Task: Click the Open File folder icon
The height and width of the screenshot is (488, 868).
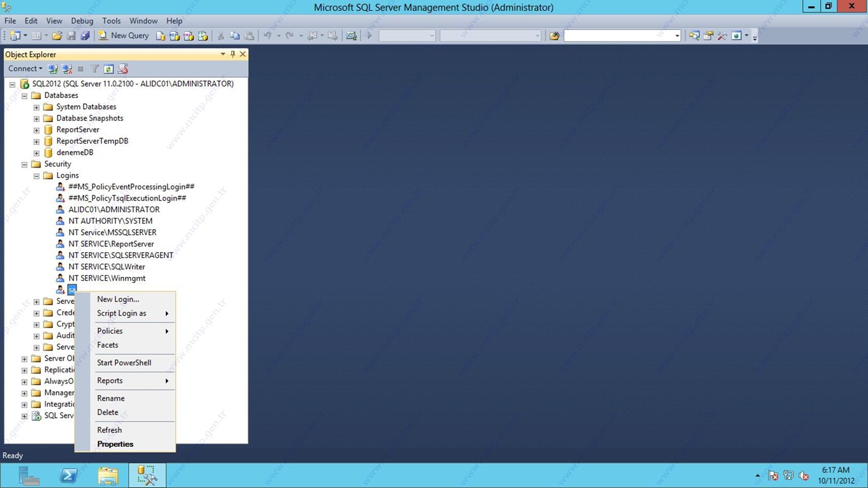Action: tap(57, 36)
